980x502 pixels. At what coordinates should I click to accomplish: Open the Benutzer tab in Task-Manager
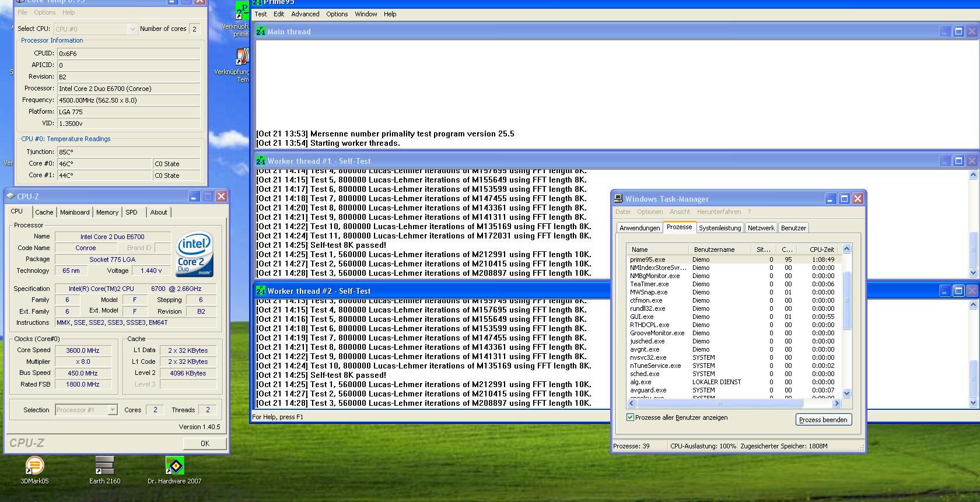coord(793,228)
